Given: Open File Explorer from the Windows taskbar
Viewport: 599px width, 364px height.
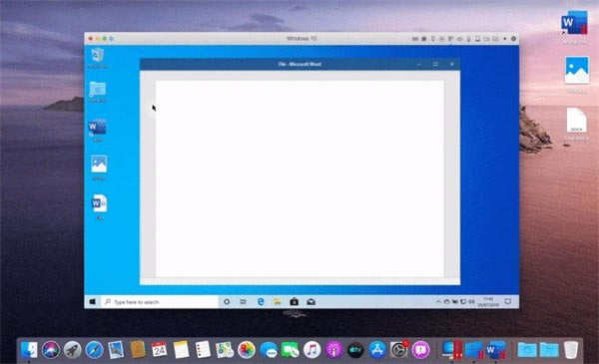Looking at the screenshot, I should click(x=278, y=302).
